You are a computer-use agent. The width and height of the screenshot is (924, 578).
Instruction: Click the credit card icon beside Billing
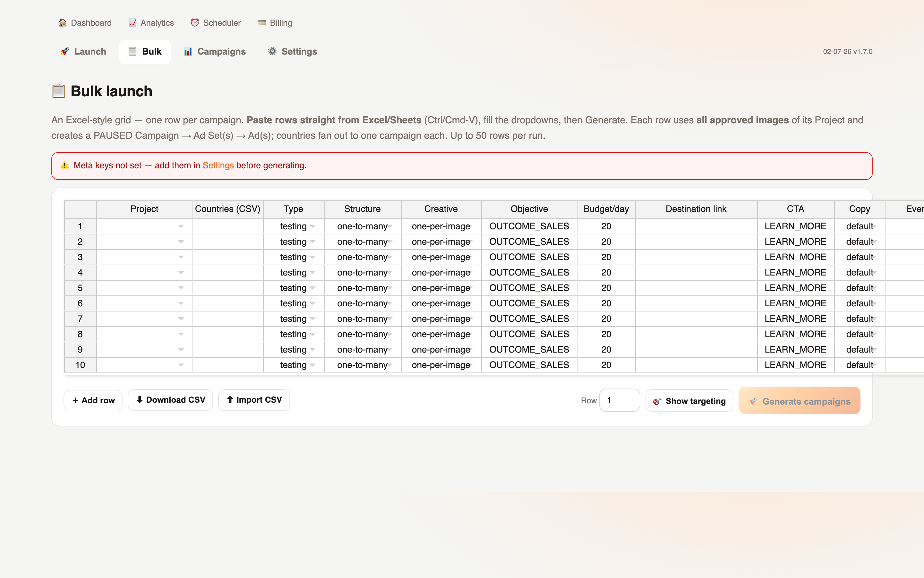click(261, 22)
